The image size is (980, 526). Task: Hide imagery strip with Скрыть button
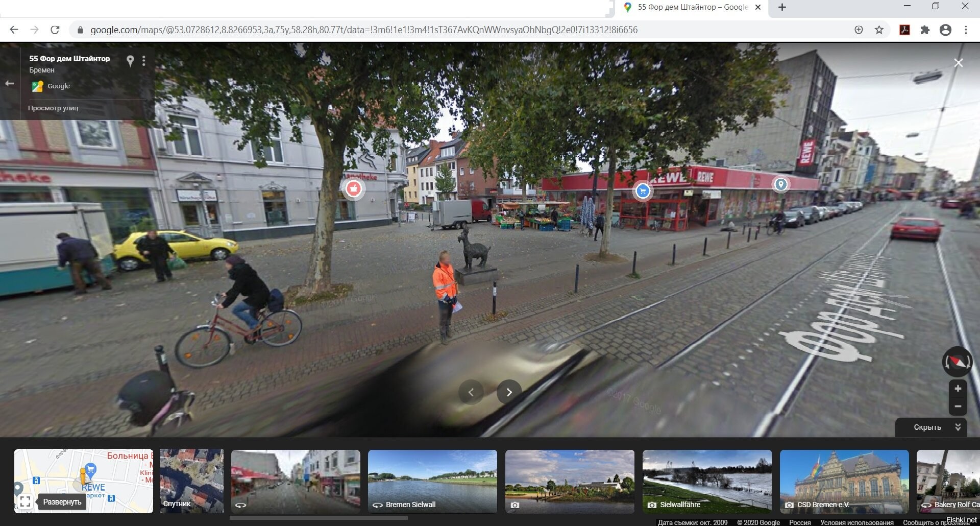(931, 427)
